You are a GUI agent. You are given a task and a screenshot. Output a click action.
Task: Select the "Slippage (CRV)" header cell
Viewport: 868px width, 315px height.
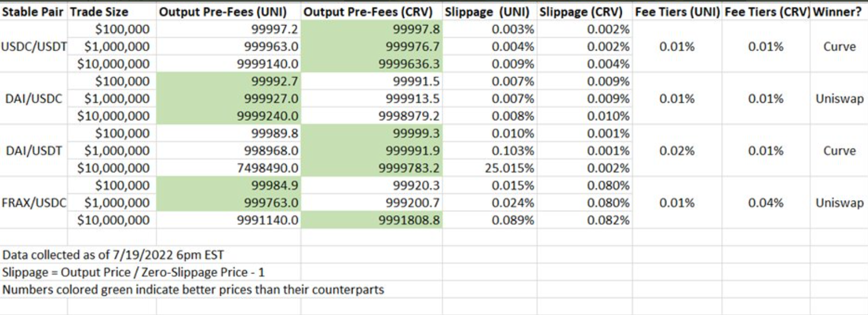click(x=581, y=12)
